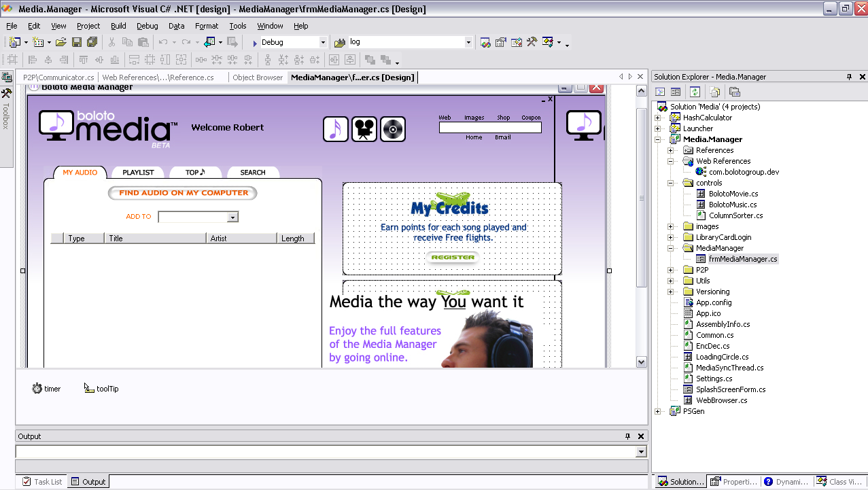Viewport: 868px width, 490px height.
Task: Click the Start debugging play arrow
Action: [x=255, y=43]
